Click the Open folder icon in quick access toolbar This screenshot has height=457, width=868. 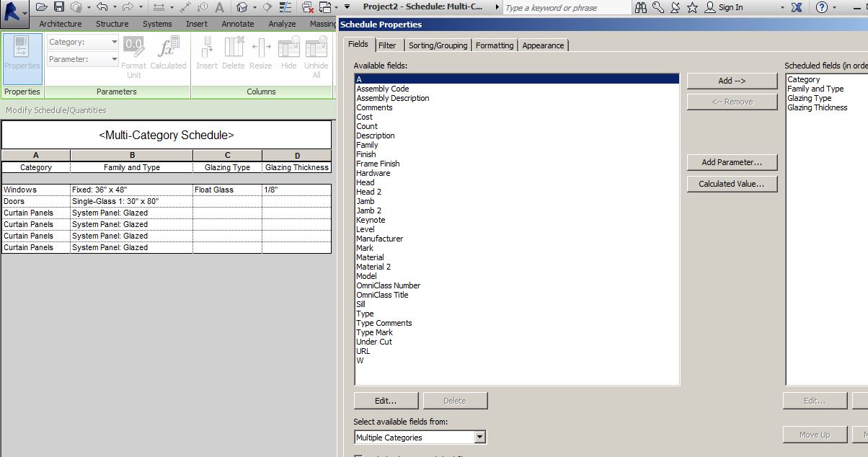[x=42, y=6]
